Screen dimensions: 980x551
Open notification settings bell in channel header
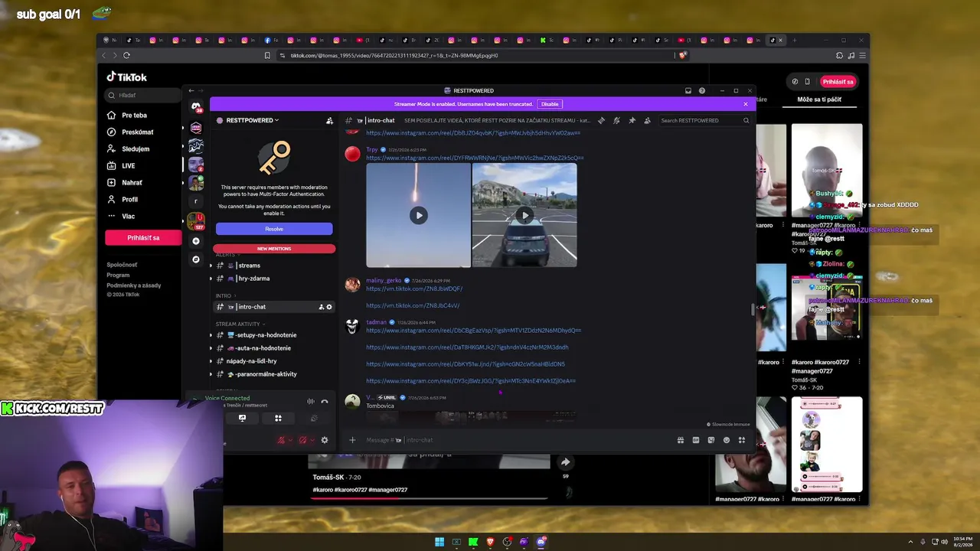pos(616,120)
